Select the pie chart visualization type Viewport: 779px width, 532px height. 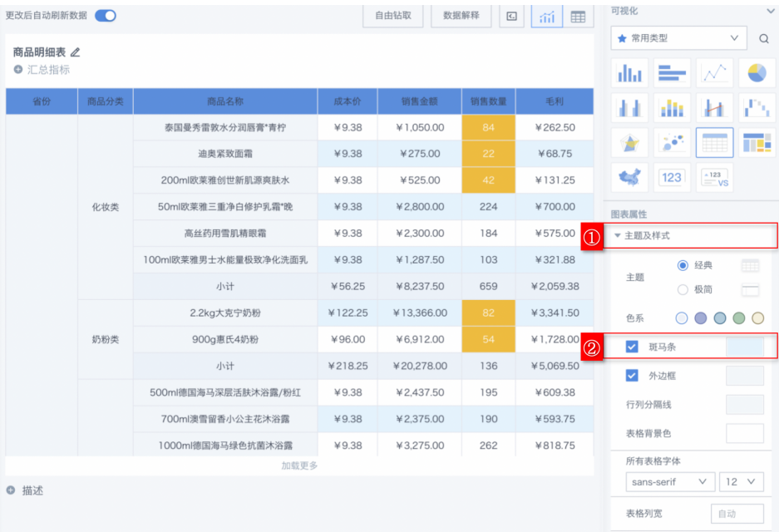(x=757, y=73)
